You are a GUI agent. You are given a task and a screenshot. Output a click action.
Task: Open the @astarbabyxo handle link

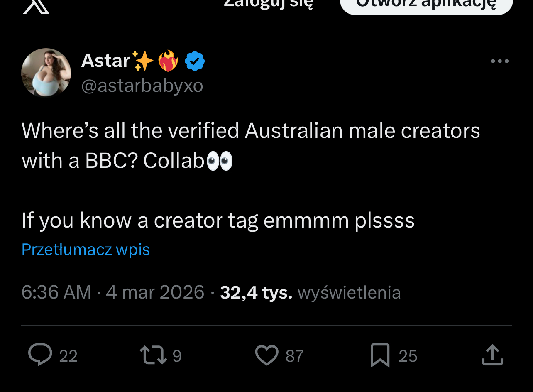pos(142,86)
